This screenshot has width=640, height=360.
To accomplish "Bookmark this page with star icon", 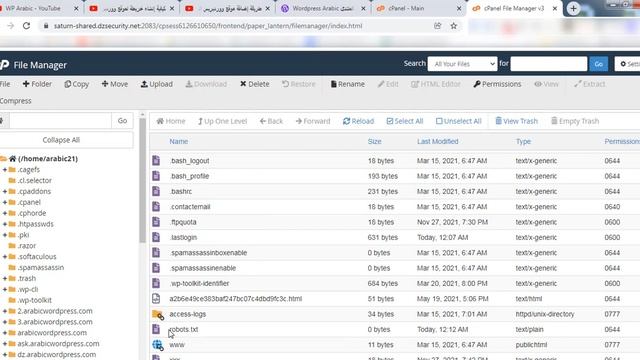I will (x=453, y=26).
